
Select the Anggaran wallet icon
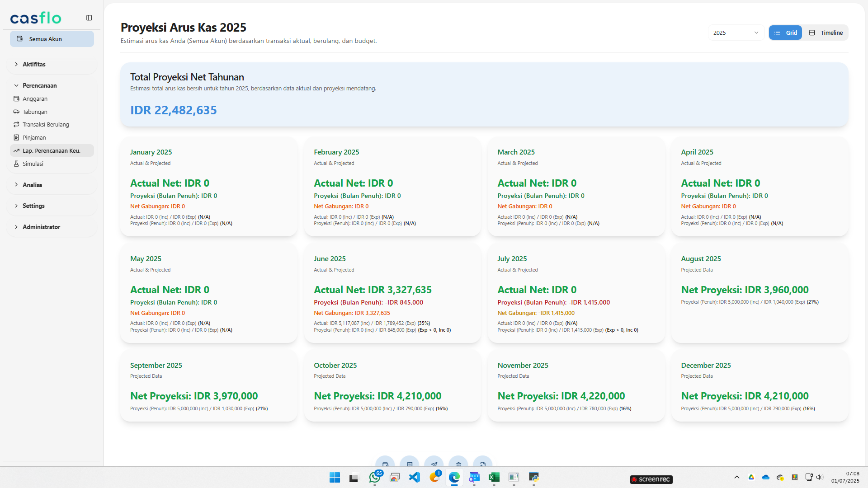point(16,99)
